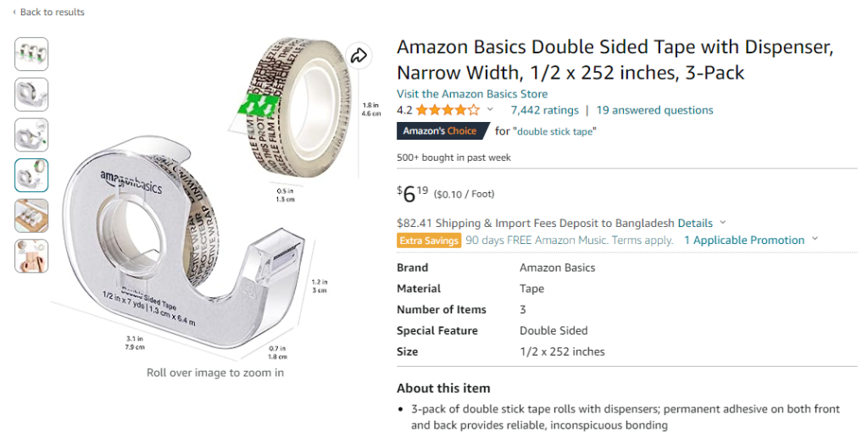
Task: Expand shipping Details chevron
Action: [723, 224]
